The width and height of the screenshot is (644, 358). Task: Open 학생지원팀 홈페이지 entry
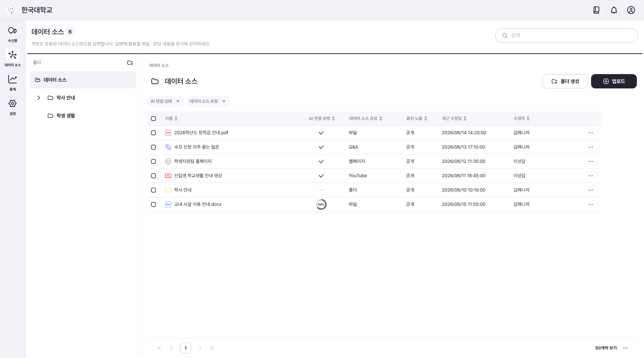[193, 161]
